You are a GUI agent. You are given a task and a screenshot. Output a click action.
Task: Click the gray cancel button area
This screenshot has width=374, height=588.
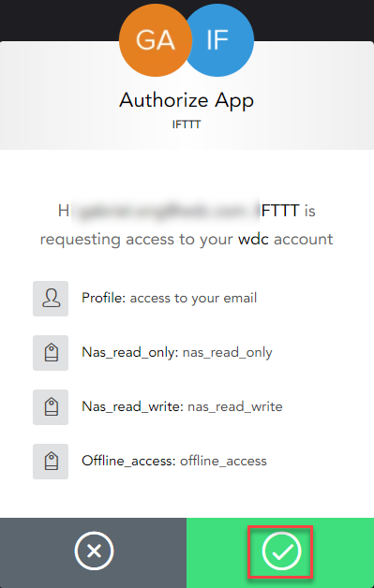coord(93,552)
